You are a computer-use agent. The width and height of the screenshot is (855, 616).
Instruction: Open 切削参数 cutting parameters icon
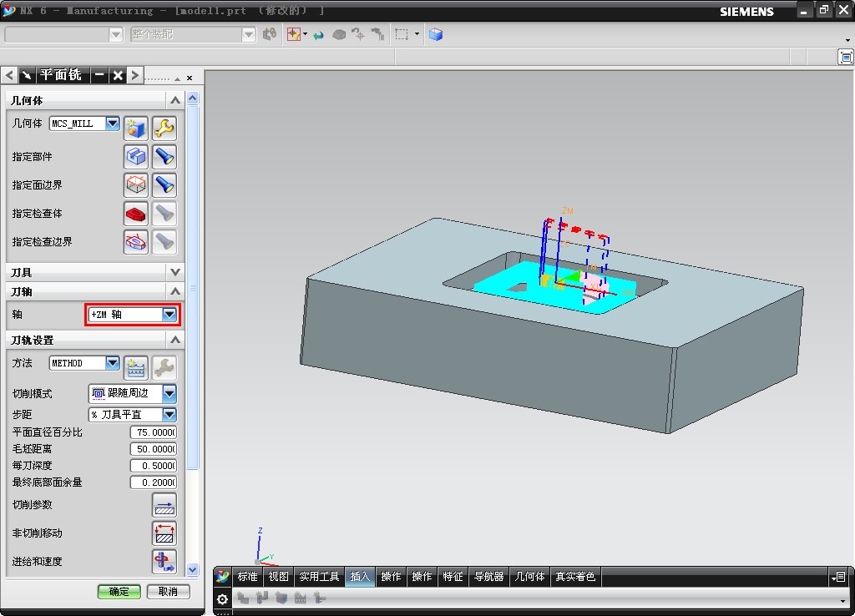click(164, 505)
